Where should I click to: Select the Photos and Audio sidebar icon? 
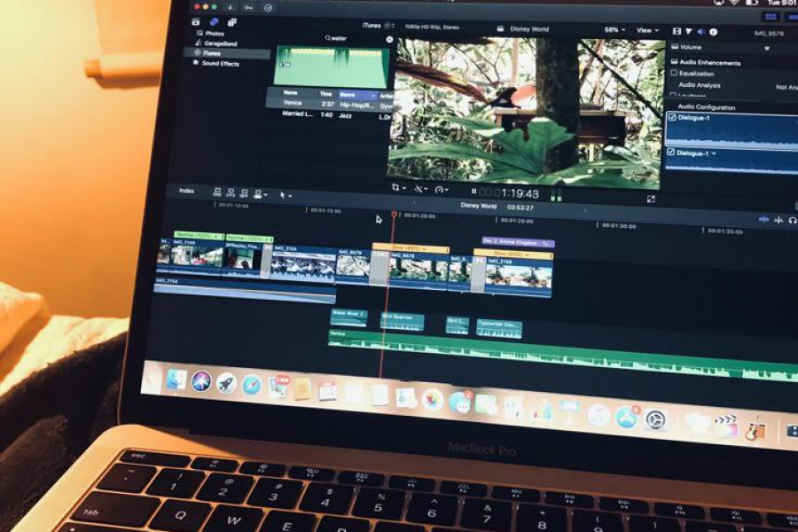tap(215, 22)
